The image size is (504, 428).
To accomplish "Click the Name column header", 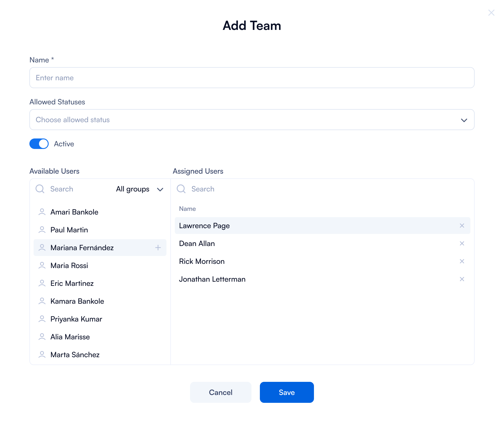I will coord(187,209).
